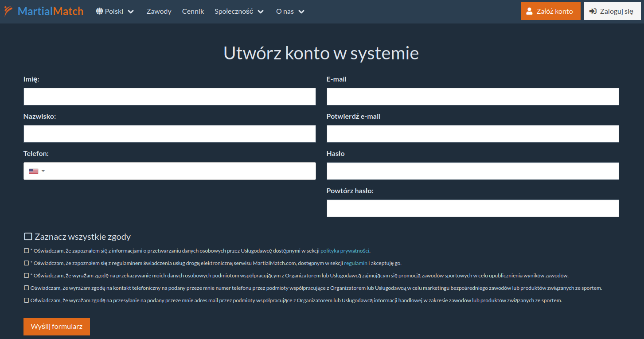Accept the regulamin consent checkbox
The height and width of the screenshot is (339, 644).
click(x=26, y=263)
